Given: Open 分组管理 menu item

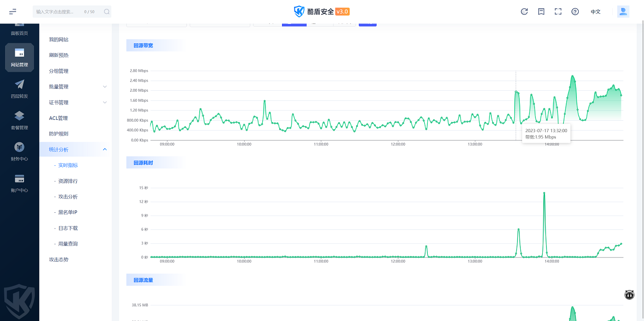Looking at the screenshot, I should (59, 71).
